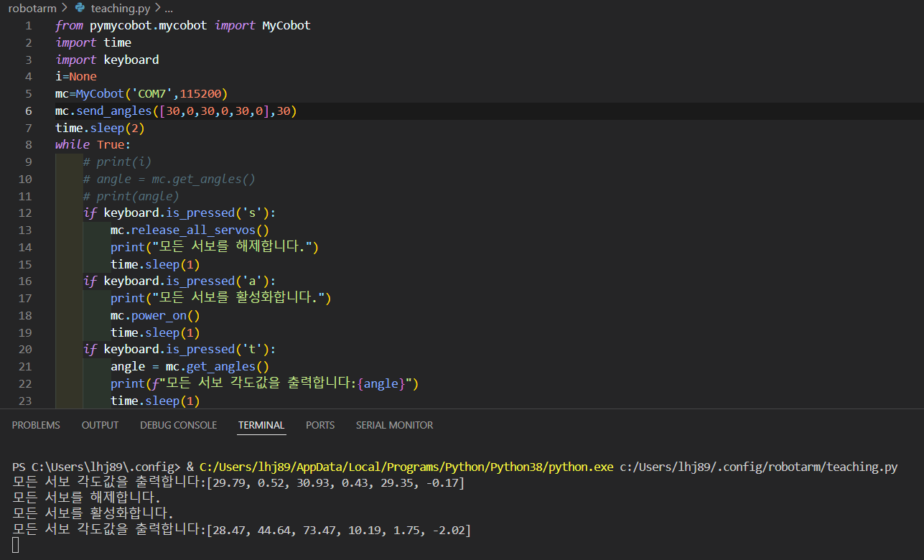Select teaching.py in the breadcrumb
Image resolution: width=924 pixels, height=560 pixels.
[121, 9]
